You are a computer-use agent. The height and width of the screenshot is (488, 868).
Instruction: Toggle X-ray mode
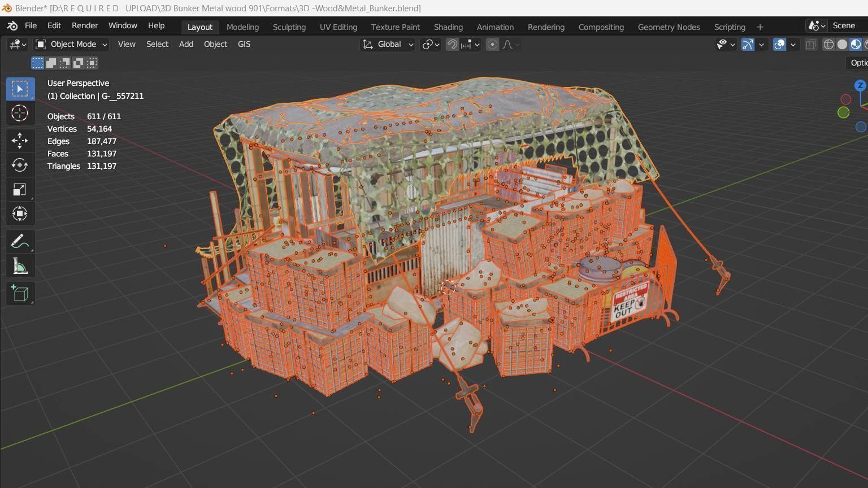pyautogui.click(x=811, y=44)
